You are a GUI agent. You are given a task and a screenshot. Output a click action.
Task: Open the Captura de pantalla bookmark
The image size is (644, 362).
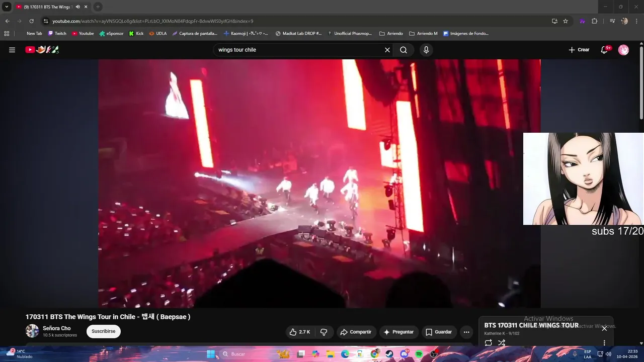(x=195, y=34)
